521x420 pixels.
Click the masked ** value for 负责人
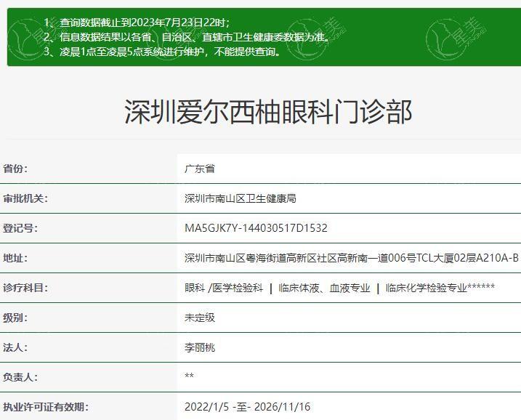click(x=189, y=376)
